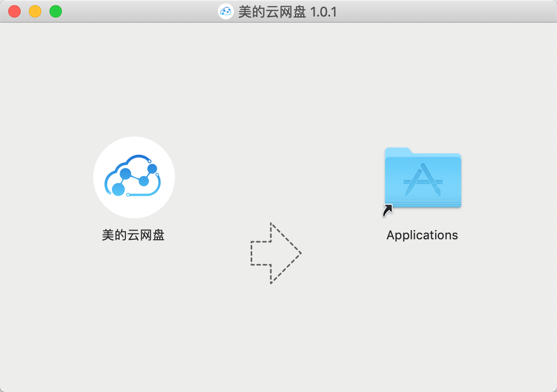Click the folder tab atop Applications folder
This screenshot has height=392, width=557.
(398, 151)
